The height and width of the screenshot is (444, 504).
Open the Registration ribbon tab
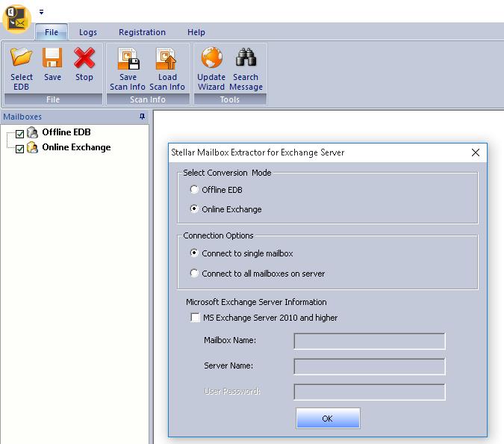tap(142, 32)
